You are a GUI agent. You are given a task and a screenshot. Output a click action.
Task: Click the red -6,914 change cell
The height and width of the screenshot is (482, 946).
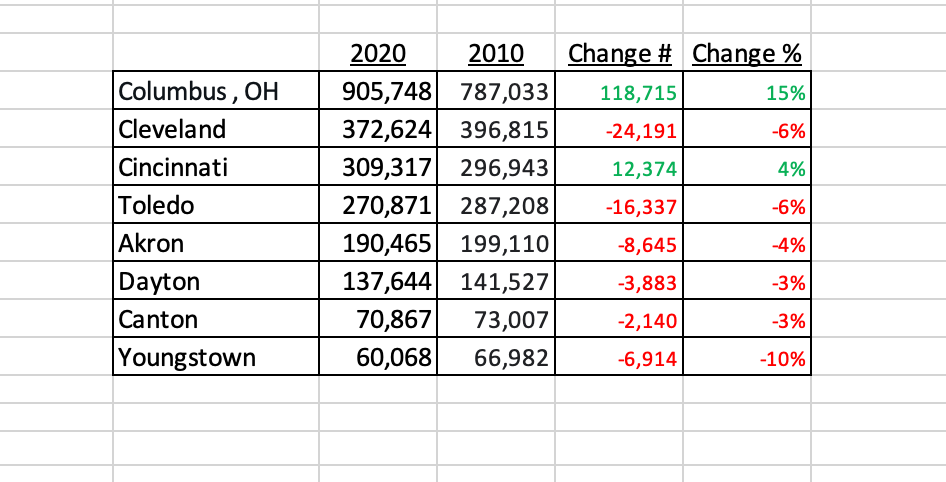click(x=620, y=357)
